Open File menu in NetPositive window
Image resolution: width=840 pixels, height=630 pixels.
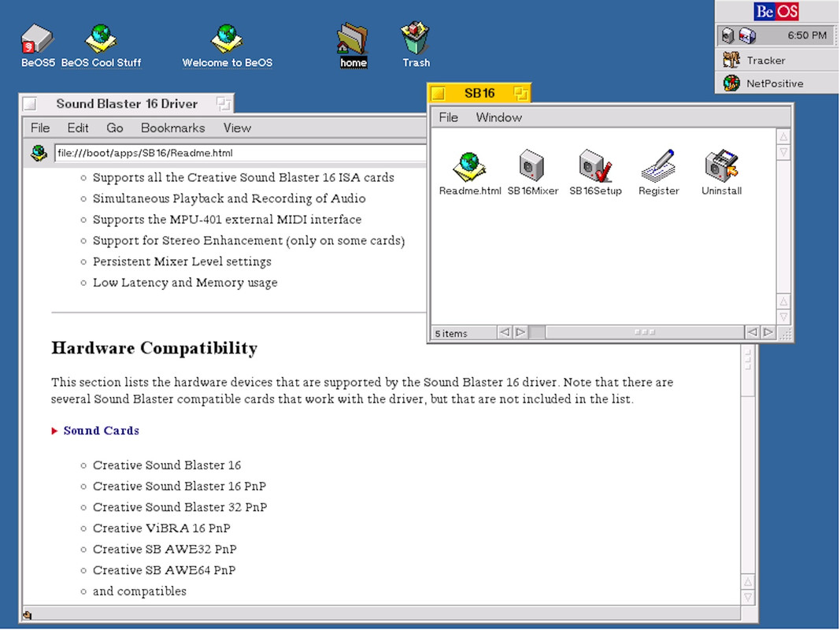pyautogui.click(x=40, y=128)
